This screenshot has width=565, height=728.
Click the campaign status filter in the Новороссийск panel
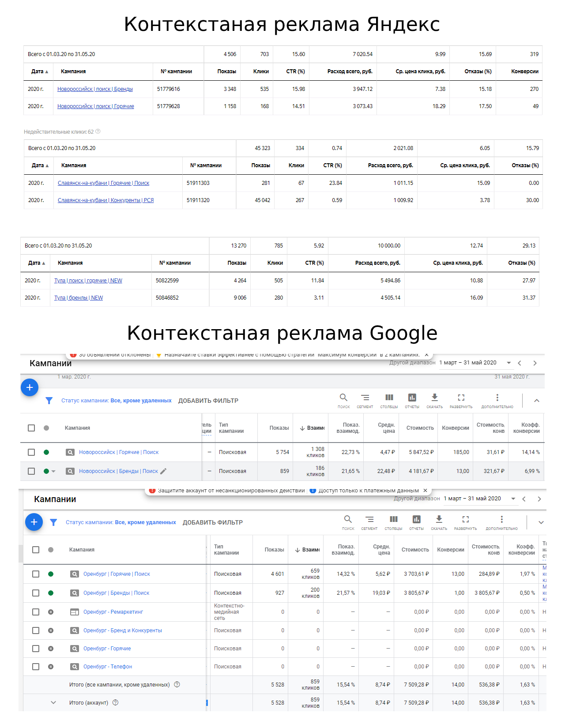(117, 401)
